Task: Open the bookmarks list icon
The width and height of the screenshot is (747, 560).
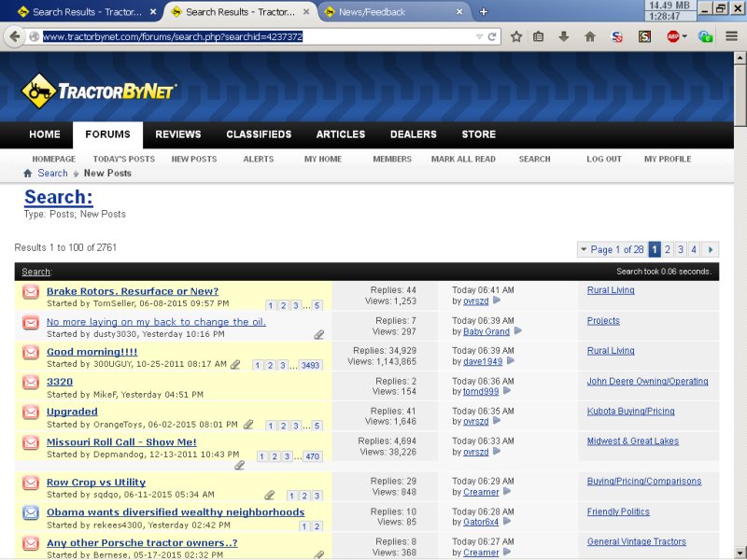Action: pos(539,36)
